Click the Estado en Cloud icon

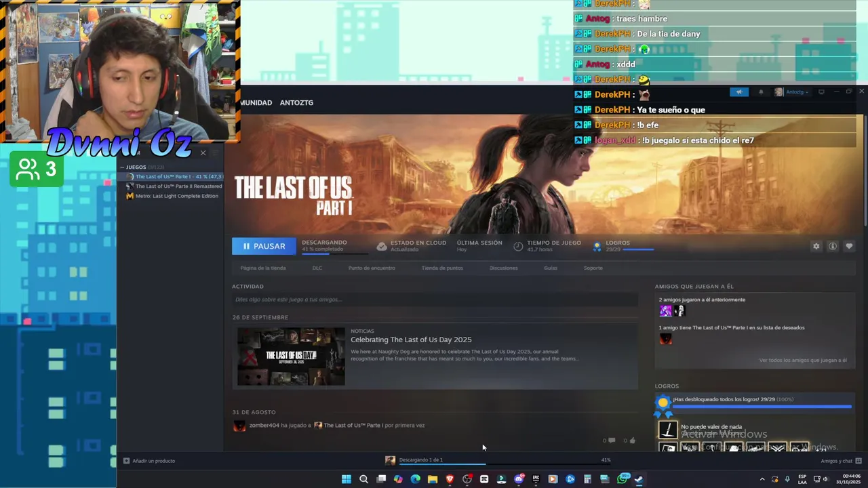[x=382, y=246]
